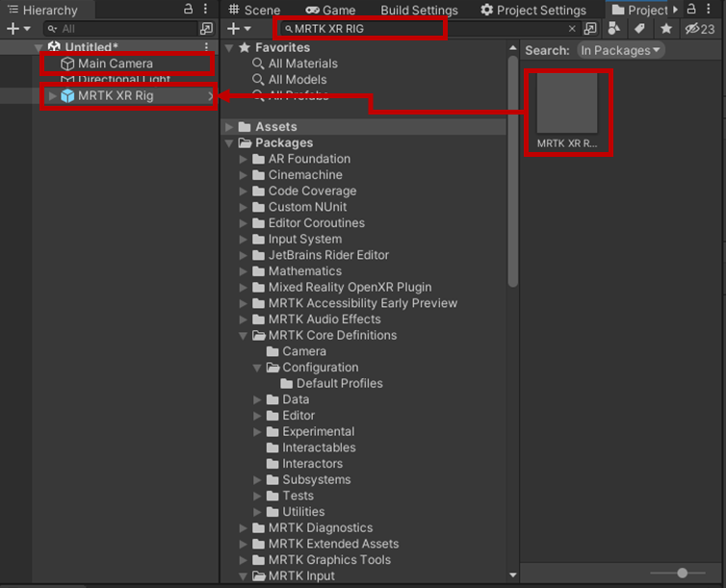Expand the Code Coverage package
The width and height of the screenshot is (726, 588).
(243, 192)
